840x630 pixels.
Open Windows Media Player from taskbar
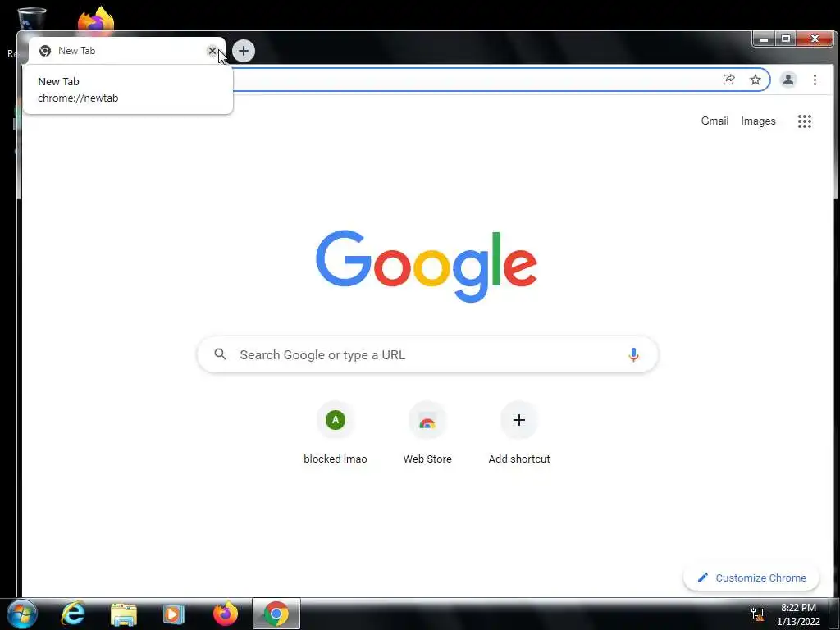pos(174,614)
